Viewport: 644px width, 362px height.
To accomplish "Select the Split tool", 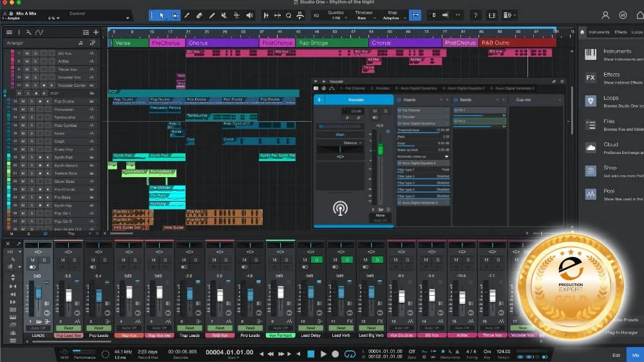I will click(x=187, y=15).
